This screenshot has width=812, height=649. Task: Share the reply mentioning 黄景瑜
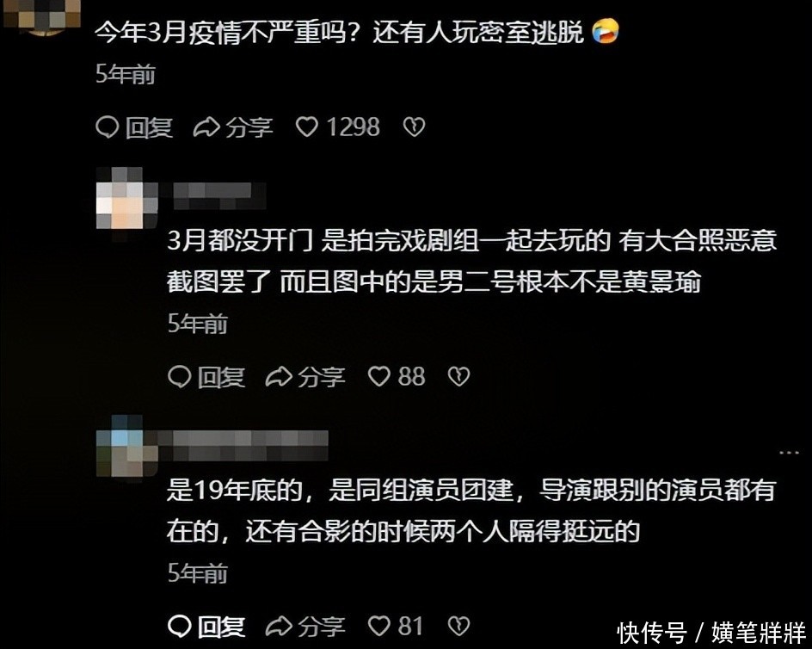(x=305, y=376)
